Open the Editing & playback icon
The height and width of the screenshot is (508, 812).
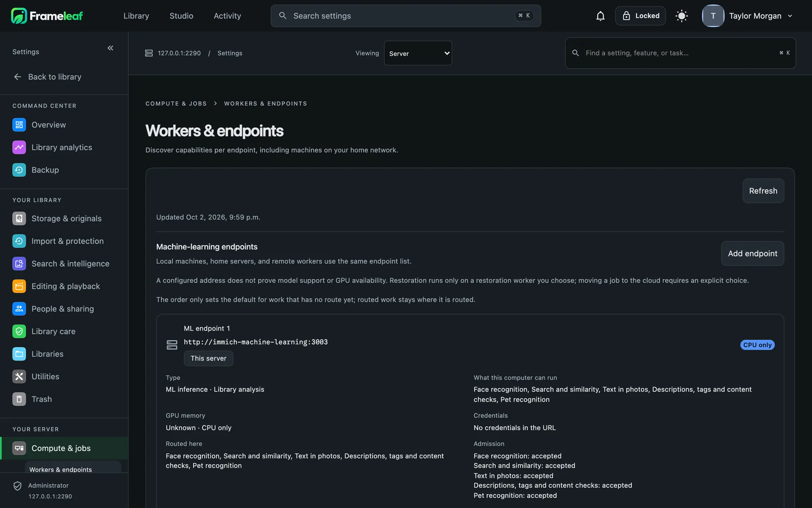pyautogui.click(x=19, y=286)
